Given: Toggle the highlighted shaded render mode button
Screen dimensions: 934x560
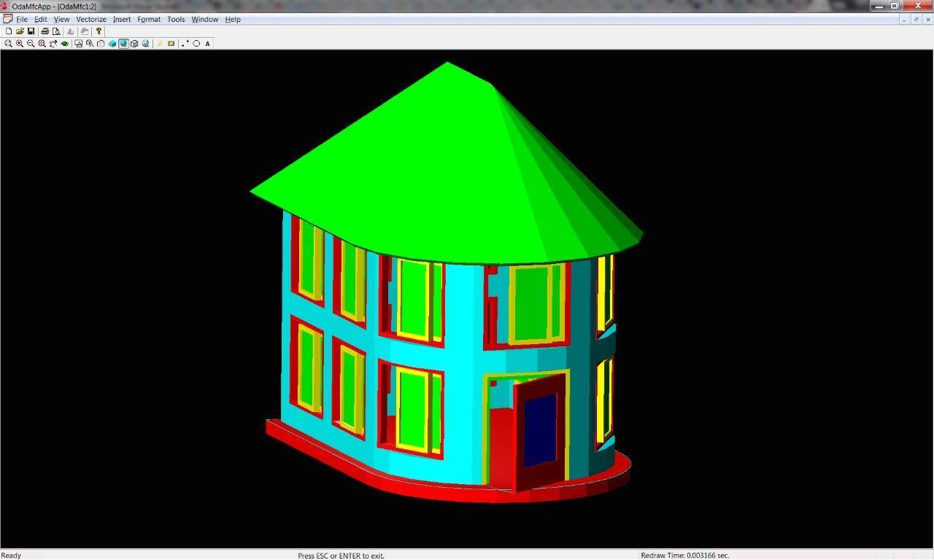Looking at the screenshot, I should point(123,44).
